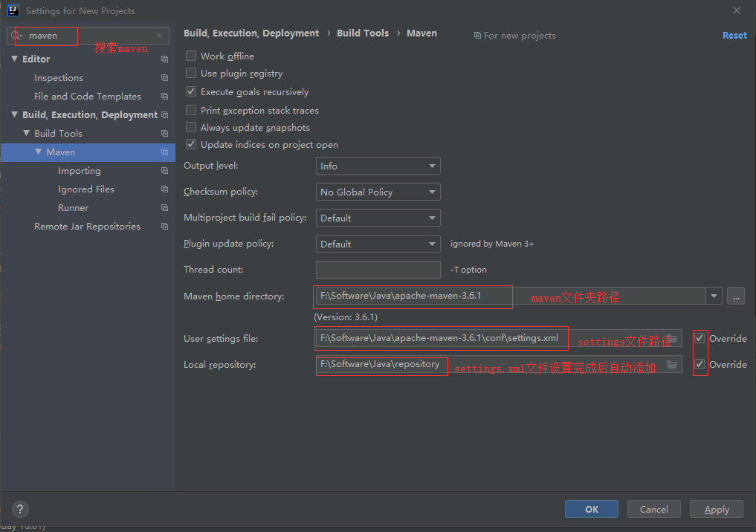Click the 'For new projects' icon in header
The height and width of the screenshot is (532, 756).
click(x=477, y=36)
